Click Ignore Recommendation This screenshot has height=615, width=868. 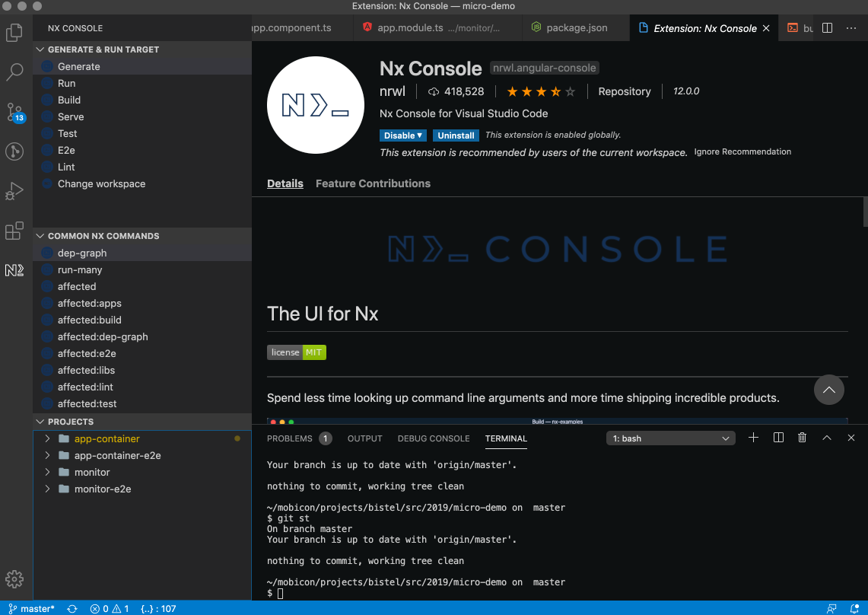click(x=742, y=151)
